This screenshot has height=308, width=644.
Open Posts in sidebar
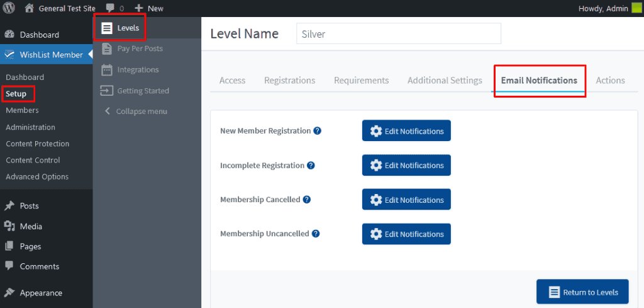click(x=29, y=205)
